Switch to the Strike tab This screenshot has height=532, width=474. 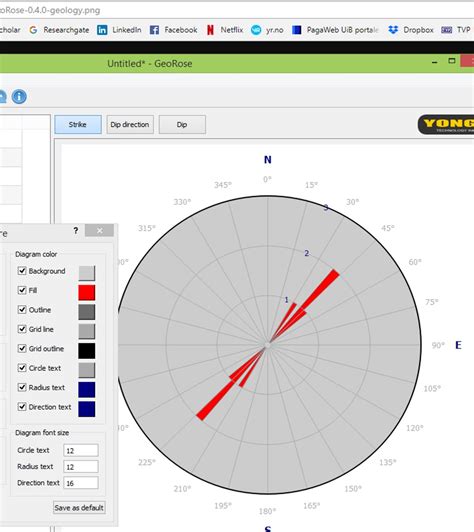pos(78,125)
